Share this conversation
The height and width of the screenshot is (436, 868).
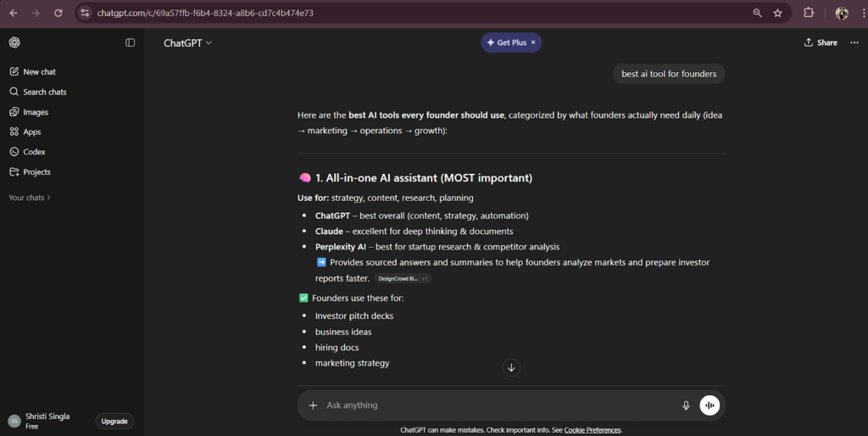coord(821,42)
